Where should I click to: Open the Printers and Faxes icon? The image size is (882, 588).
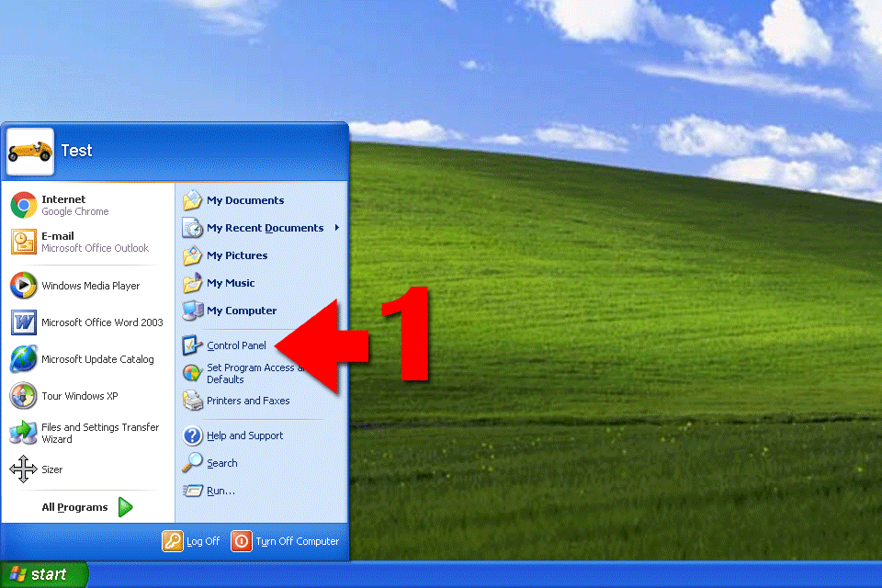[193, 401]
